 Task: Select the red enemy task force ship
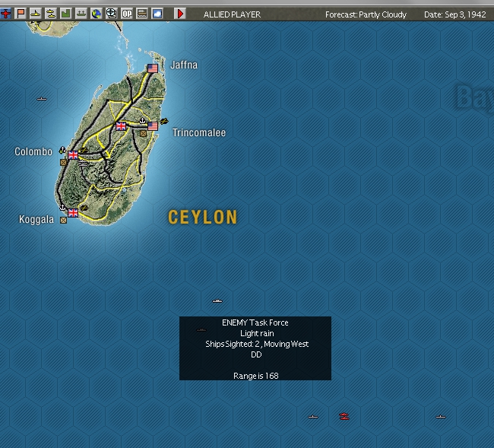point(344,417)
